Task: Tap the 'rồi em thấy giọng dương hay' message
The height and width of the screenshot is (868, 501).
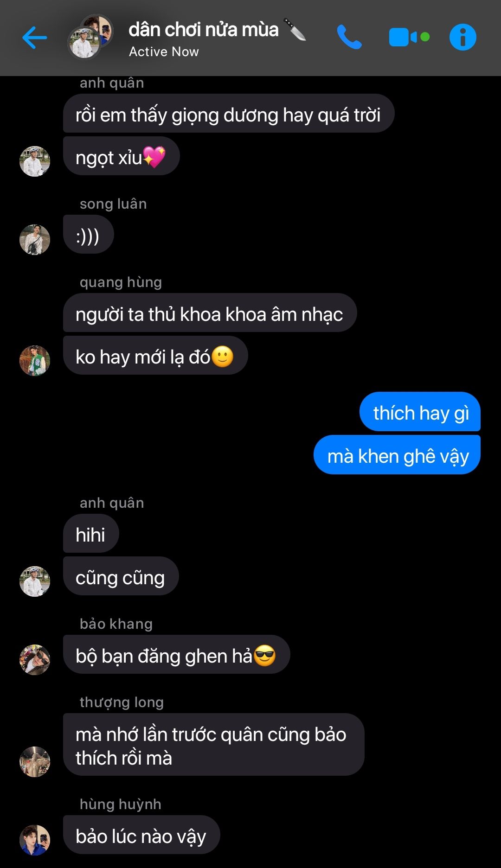Action: 229,114
